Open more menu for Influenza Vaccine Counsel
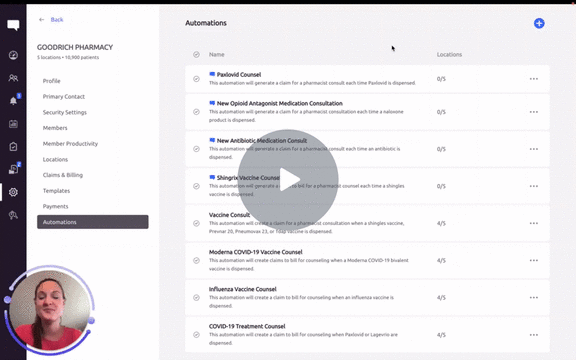This screenshot has width=576, height=360. tap(534, 298)
